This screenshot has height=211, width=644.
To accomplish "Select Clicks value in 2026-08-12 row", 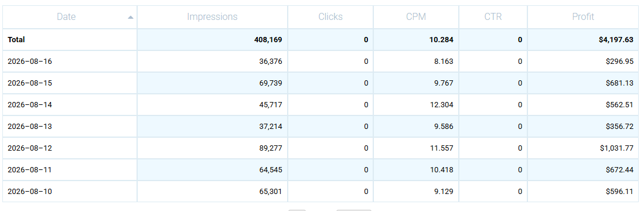I will (366, 148).
